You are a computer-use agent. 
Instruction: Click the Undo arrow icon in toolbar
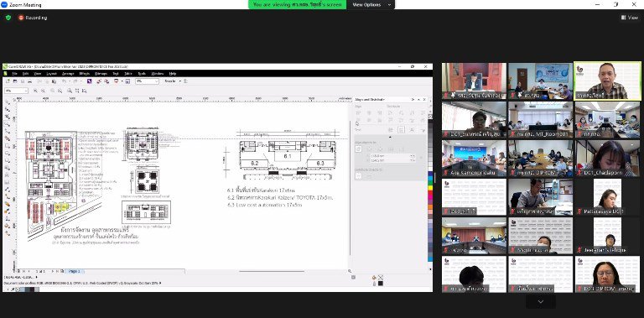pos(64,81)
